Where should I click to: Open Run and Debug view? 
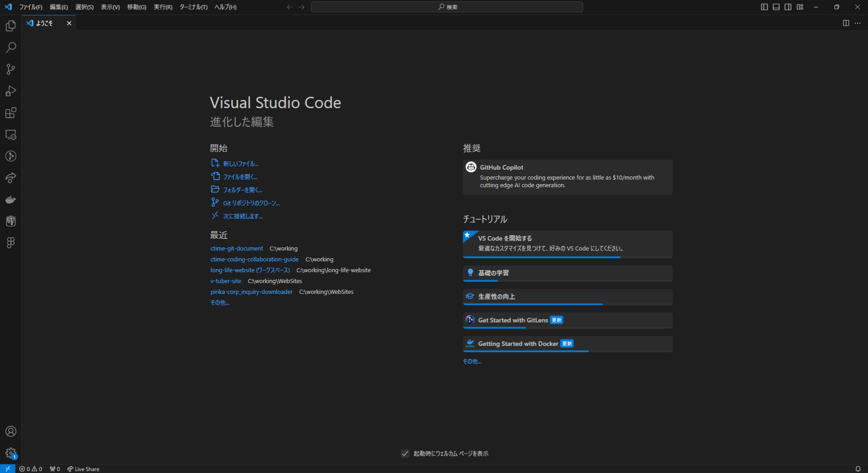tap(11, 91)
